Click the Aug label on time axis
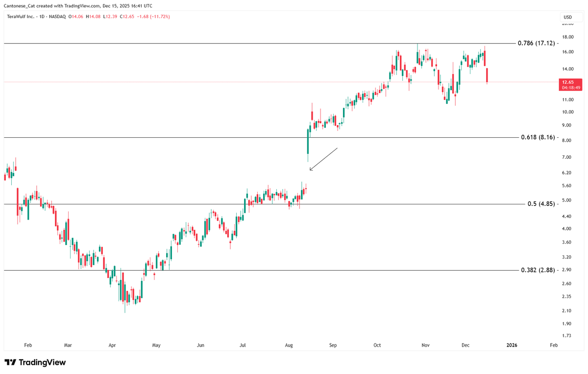 289,345
